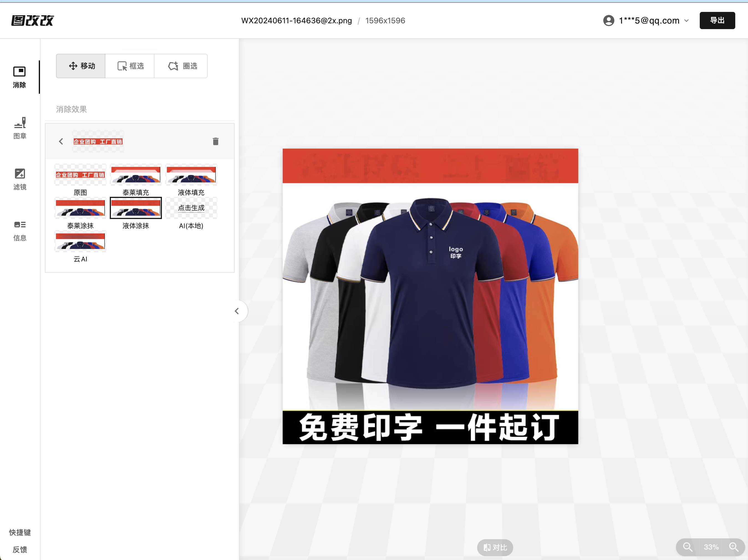Screen dimensions: 748x560
Task: Click the user account avatar icon
Action: (608, 21)
